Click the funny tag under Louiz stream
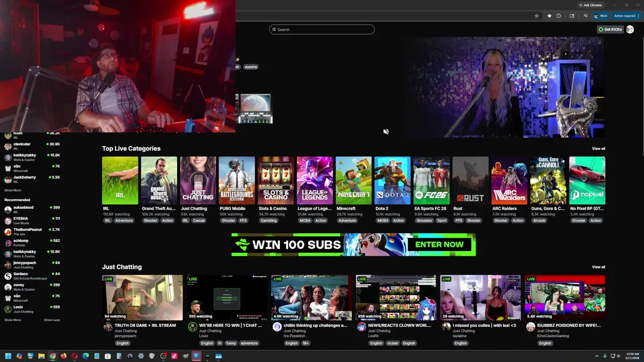The image size is (644, 362). coord(231,343)
